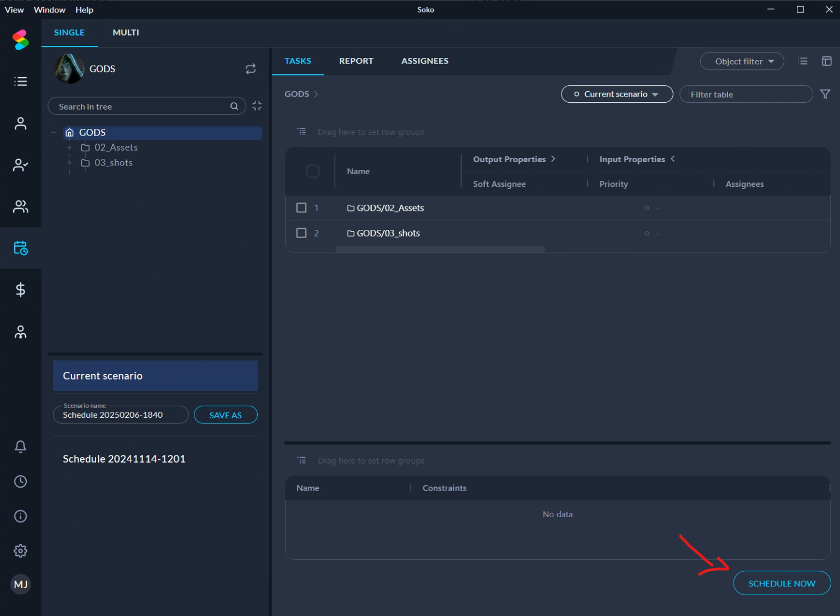Viewport: 840px width, 616px height.
Task: Click the SCHEDULE NOW button
Action: (x=782, y=583)
